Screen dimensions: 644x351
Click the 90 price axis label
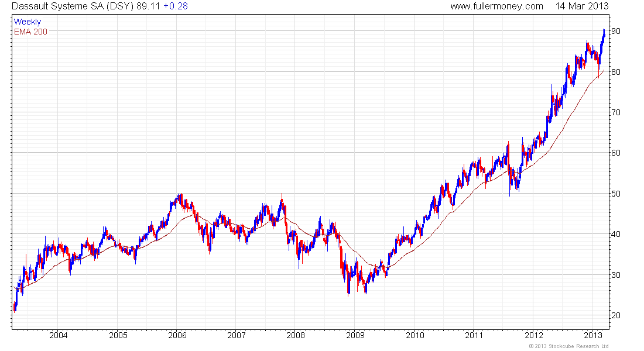(x=616, y=31)
